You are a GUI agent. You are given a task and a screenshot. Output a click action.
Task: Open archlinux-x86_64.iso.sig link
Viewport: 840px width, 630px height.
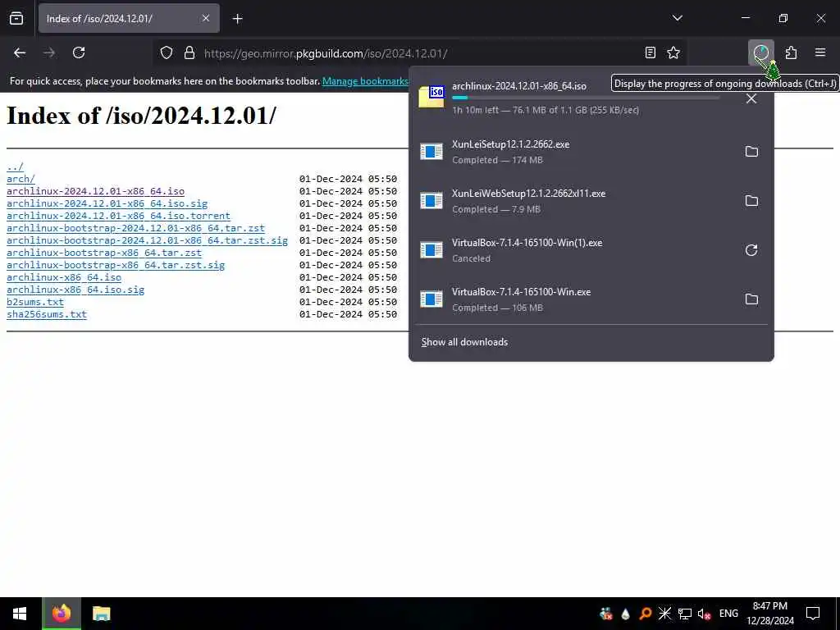pyautogui.click(x=75, y=290)
